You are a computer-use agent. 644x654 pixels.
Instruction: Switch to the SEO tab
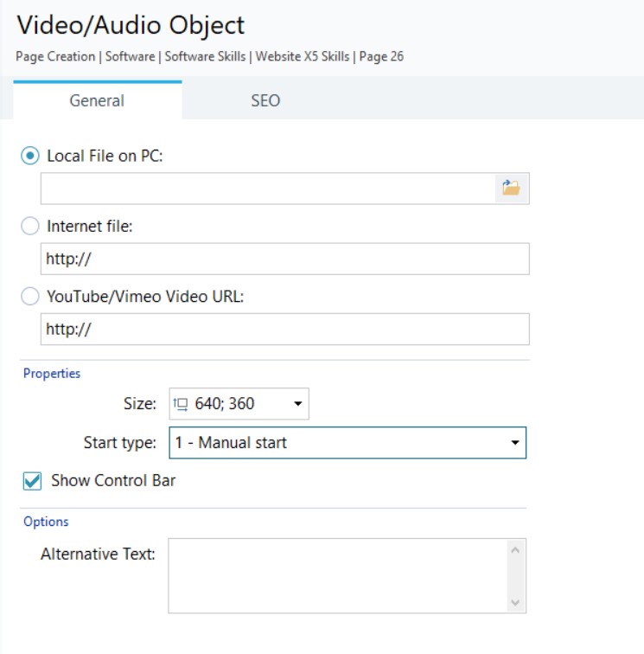point(265,100)
